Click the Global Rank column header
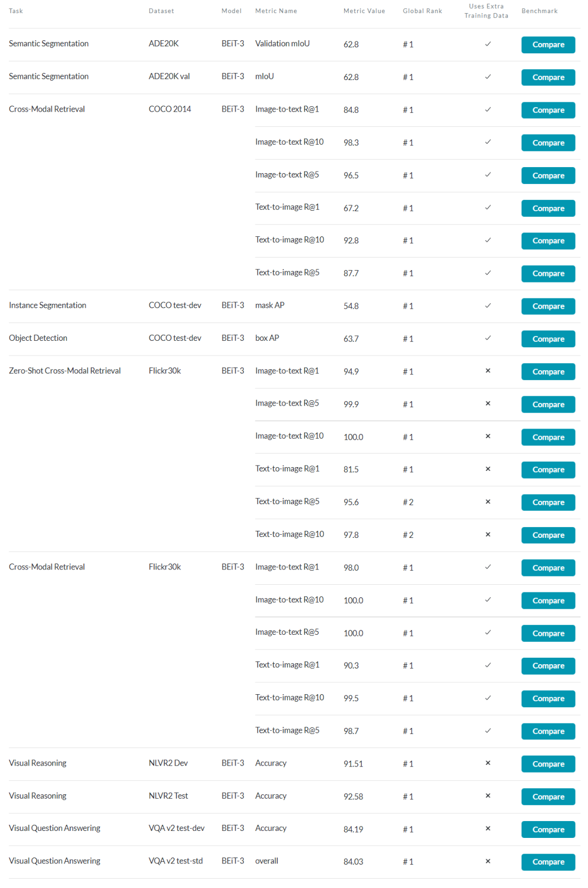588x888 pixels. (422, 11)
